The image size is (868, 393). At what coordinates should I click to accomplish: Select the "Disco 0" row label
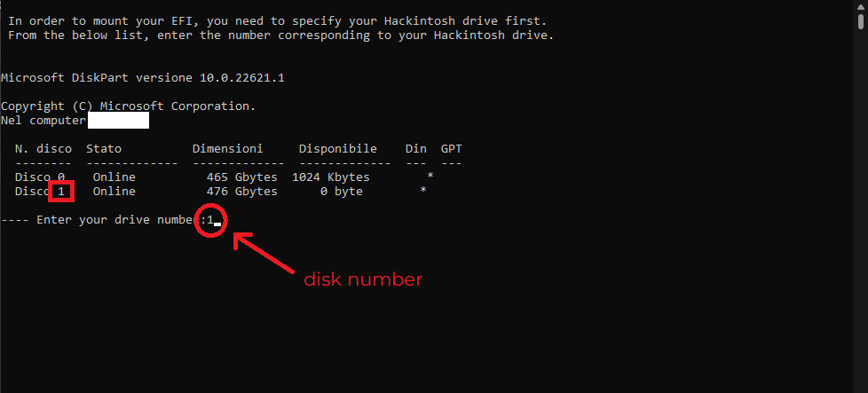pyautogui.click(x=39, y=177)
